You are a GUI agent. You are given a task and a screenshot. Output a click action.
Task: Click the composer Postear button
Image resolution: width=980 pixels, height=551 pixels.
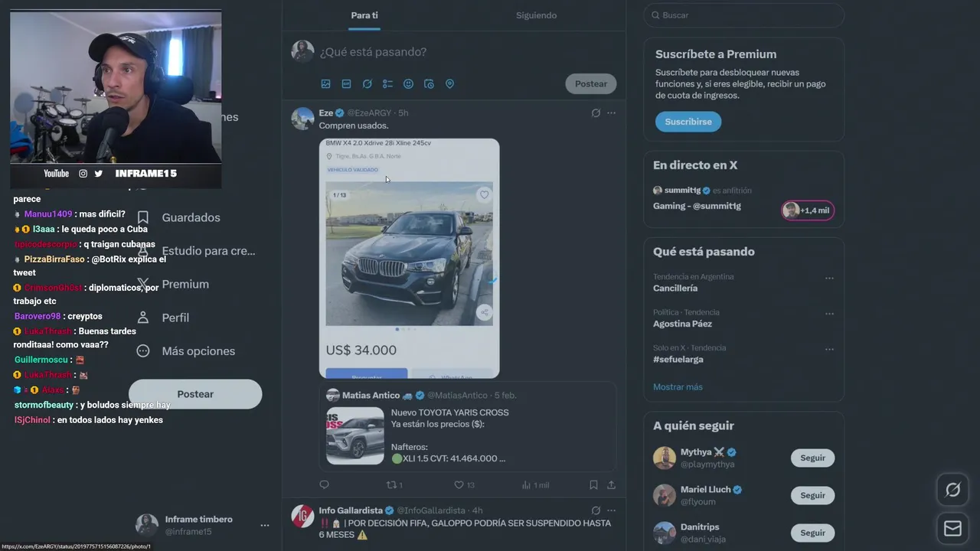[591, 84]
